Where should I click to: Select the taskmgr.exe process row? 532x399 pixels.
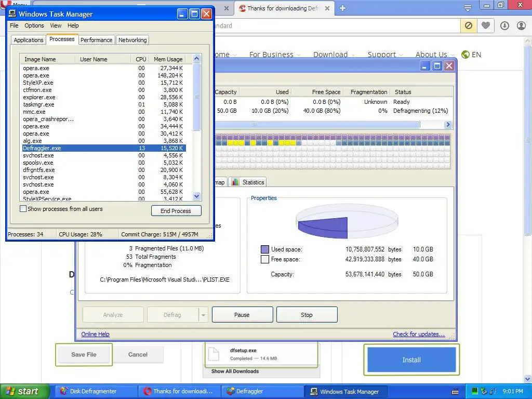click(104, 104)
